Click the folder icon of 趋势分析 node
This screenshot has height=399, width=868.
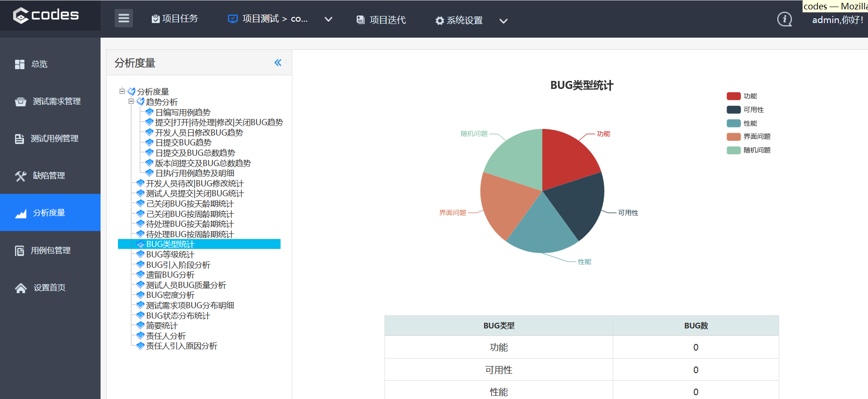(141, 102)
